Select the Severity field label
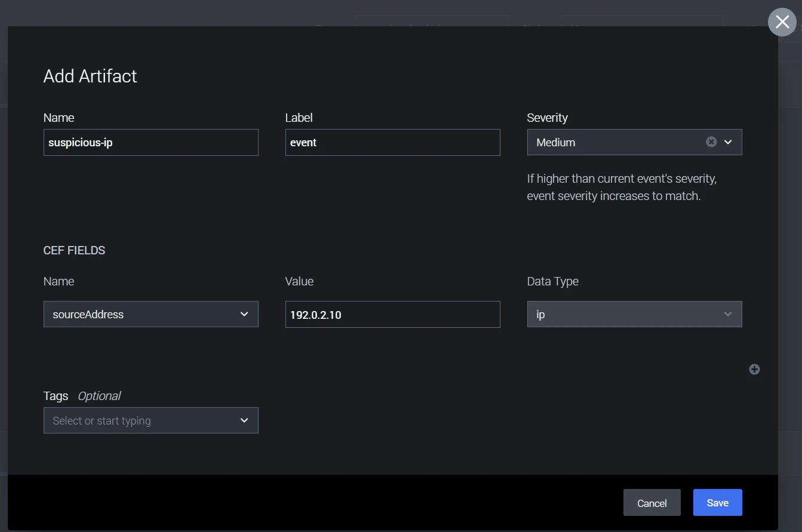802x532 pixels. 548,118
